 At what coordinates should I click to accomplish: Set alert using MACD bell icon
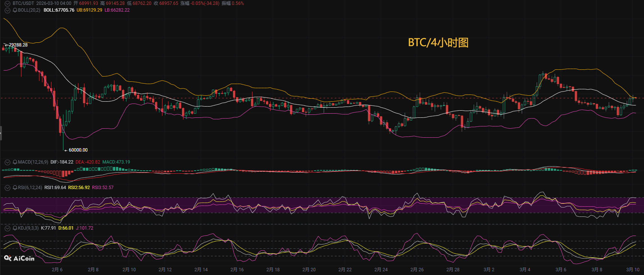point(15,162)
